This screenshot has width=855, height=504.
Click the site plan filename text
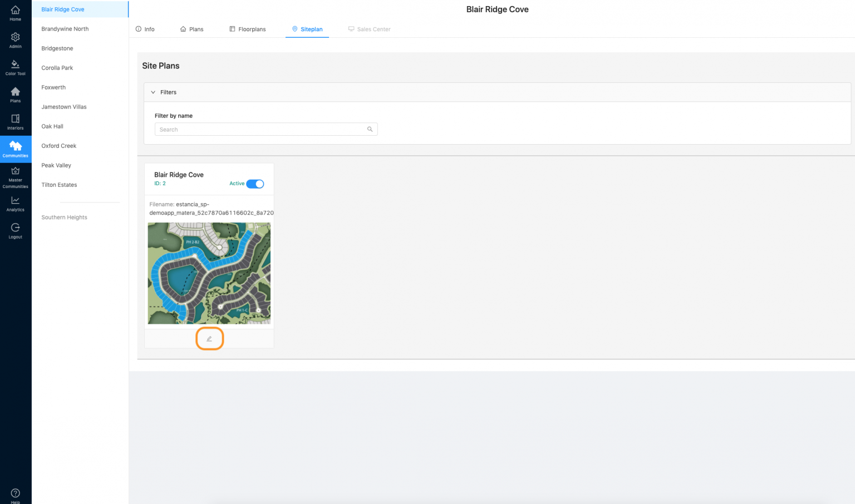[x=212, y=209]
